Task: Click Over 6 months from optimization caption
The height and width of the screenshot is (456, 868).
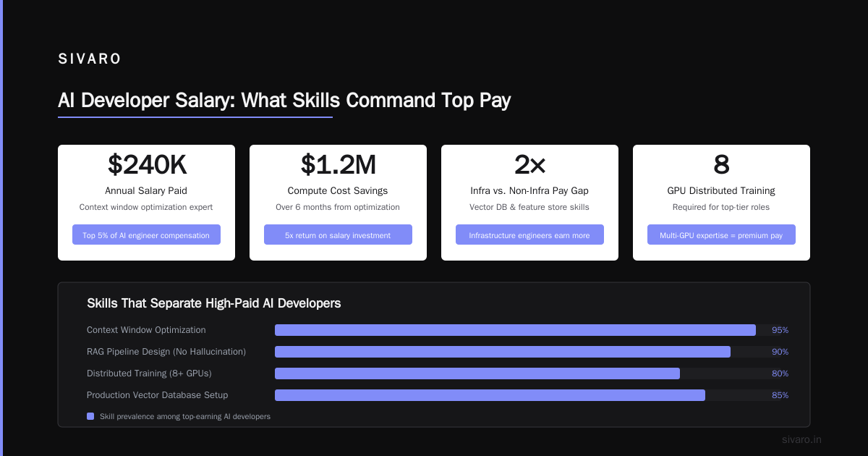Action: point(338,207)
